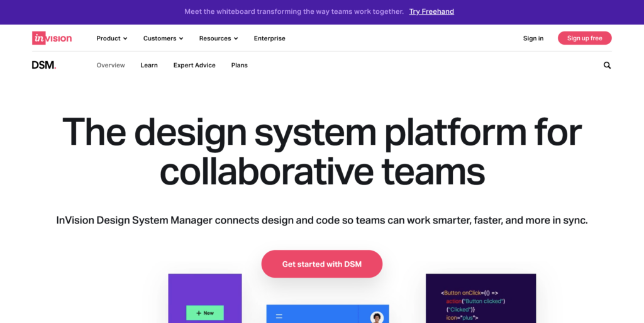The width and height of the screenshot is (644, 323).
Task: Open the Plans tab
Action: click(239, 65)
